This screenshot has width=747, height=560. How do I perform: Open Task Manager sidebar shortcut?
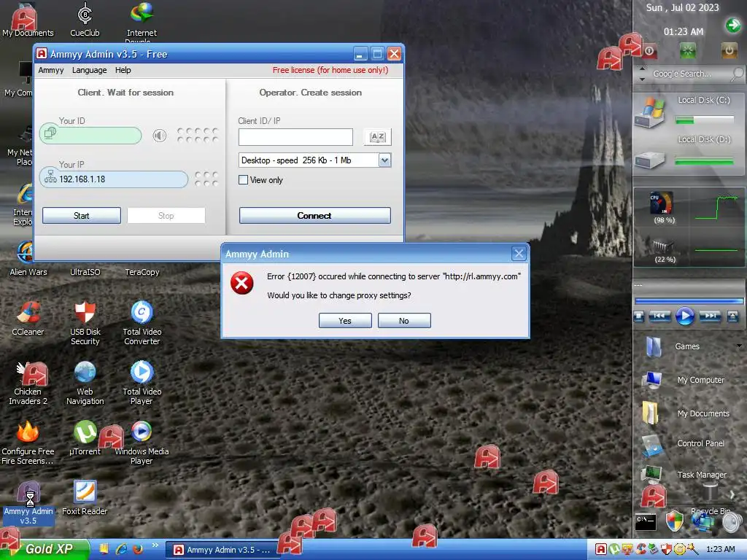tap(684, 475)
